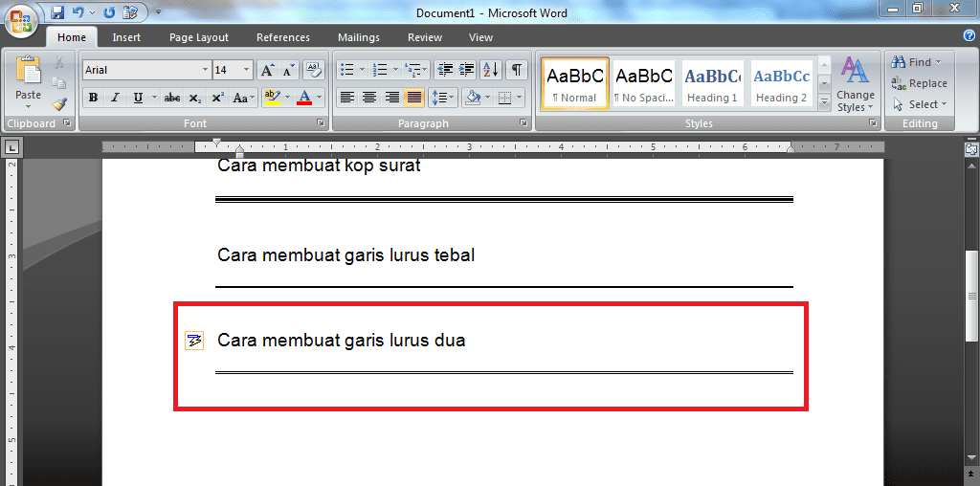Screen dimensions: 980x486
Task: Expand Numbering list dropdown
Action: tap(393, 69)
